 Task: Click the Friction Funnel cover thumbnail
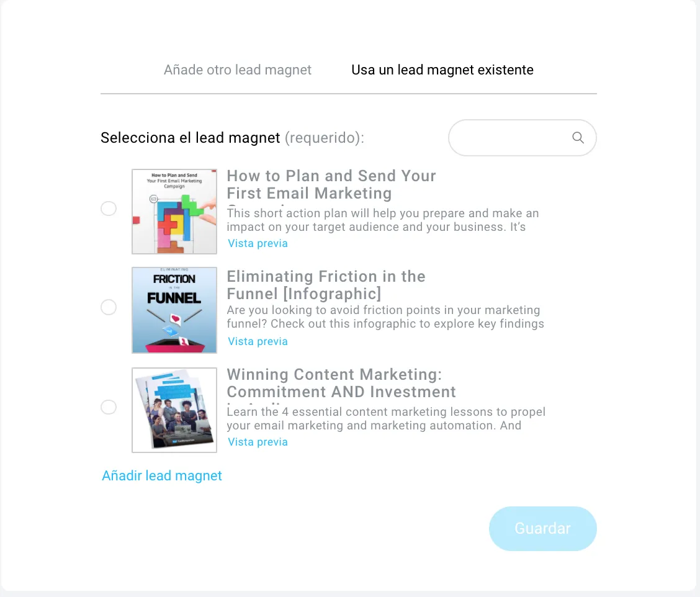[x=174, y=310]
